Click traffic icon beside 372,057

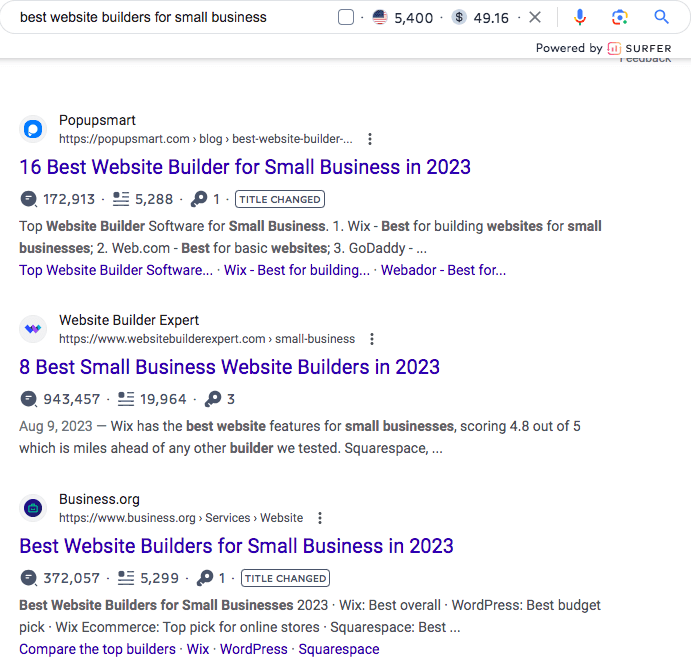[x=29, y=578]
